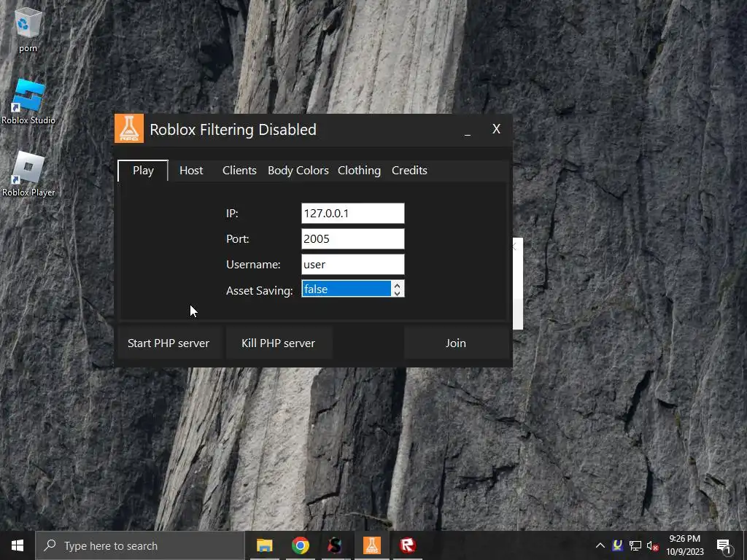Image resolution: width=747 pixels, height=560 pixels.
Task: Select the Roblox Player desktop shortcut
Action: click(x=28, y=174)
